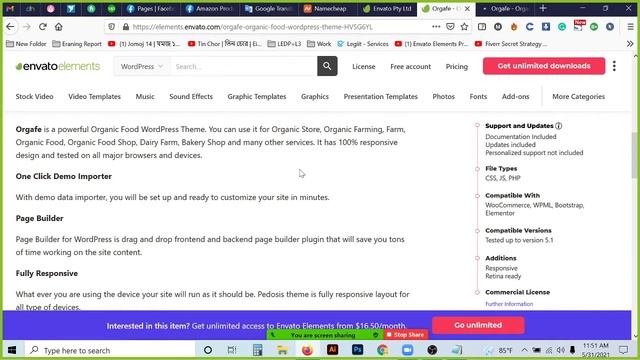Image resolution: width=640 pixels, height=360 pixels.
Task: Click the Go unlimited button
Action: point(478,325)
